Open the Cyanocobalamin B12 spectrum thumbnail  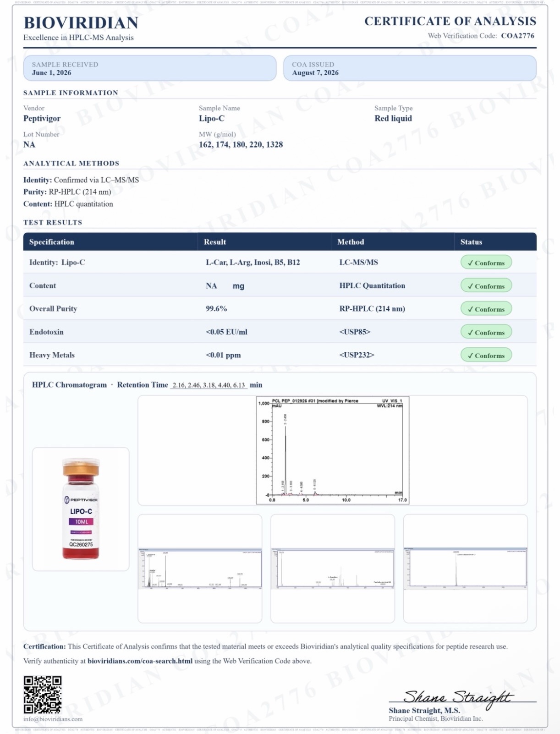466,568
